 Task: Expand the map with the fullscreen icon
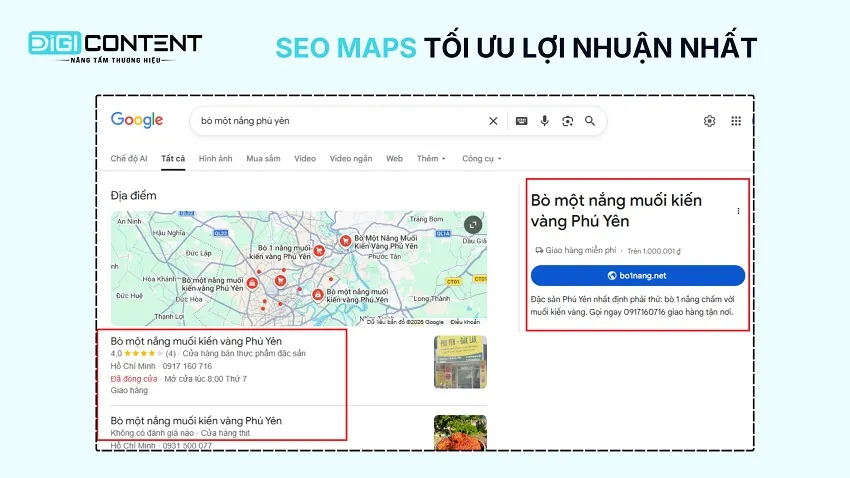click(x=473, y=224)
